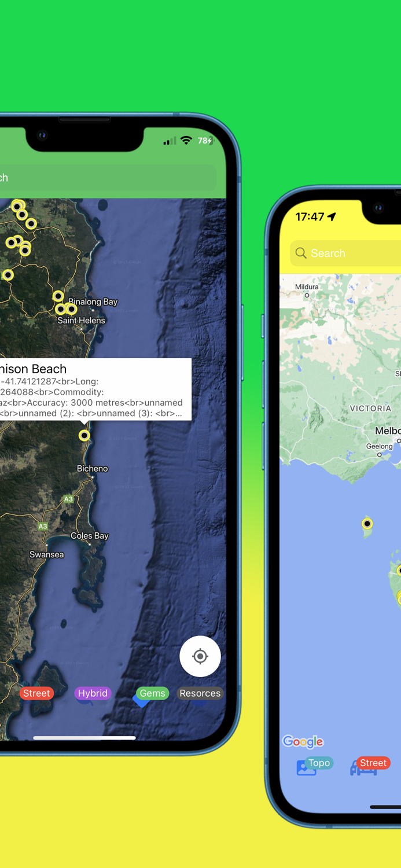Open the Resorces tab
401x868 pixels.
(x=200, y=693)
